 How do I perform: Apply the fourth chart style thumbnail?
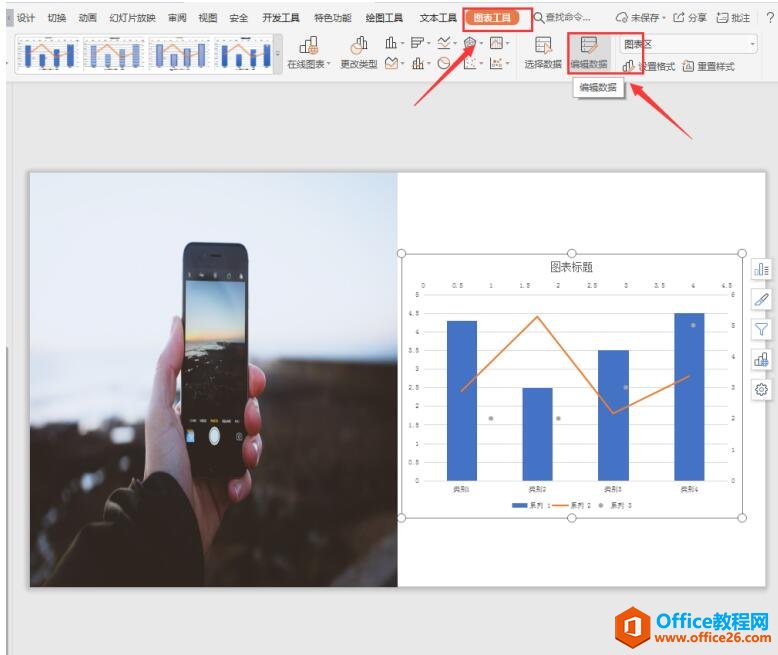pyautogui.click(x=244, y=53)
